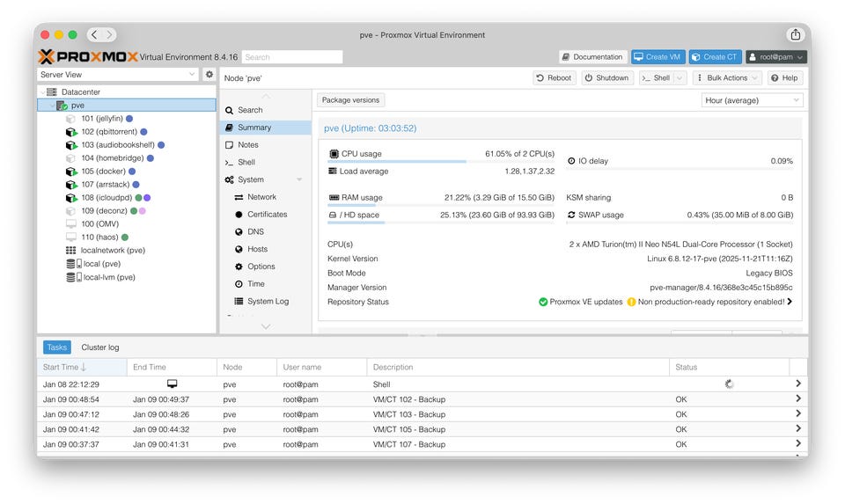The height and width of the screenshot is (504, 845).
Task: Collapse the System submenu expander
Action: 299,179
